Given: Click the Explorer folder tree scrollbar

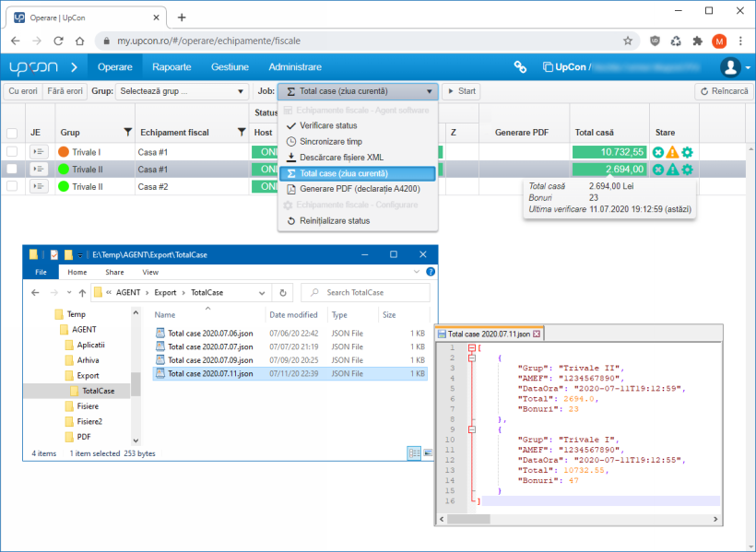Looking at the screenshot, I should point(136,383).
